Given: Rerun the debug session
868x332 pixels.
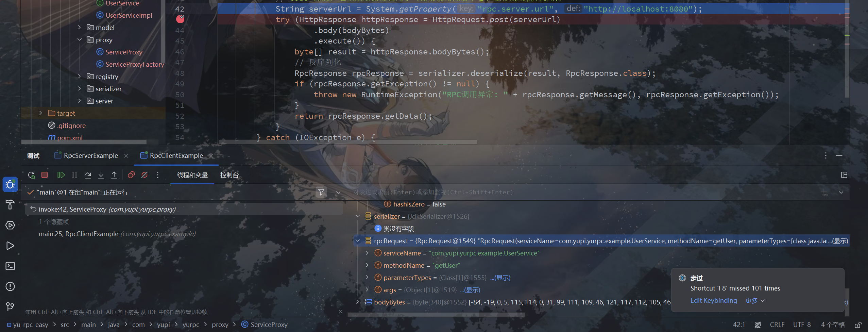Looking at the screenshot, I should (31, 175).
